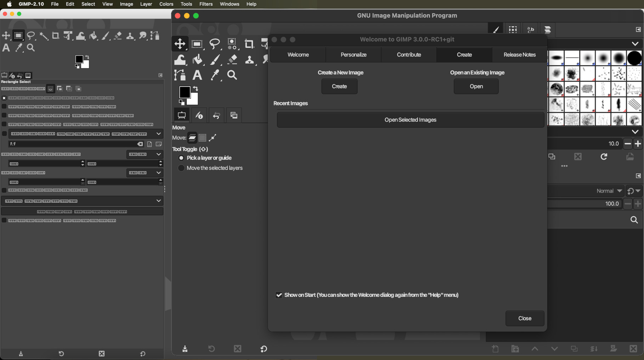Select the Move tool in the toolbox
This screenshot has height=360, width=644.
[180, 44]
